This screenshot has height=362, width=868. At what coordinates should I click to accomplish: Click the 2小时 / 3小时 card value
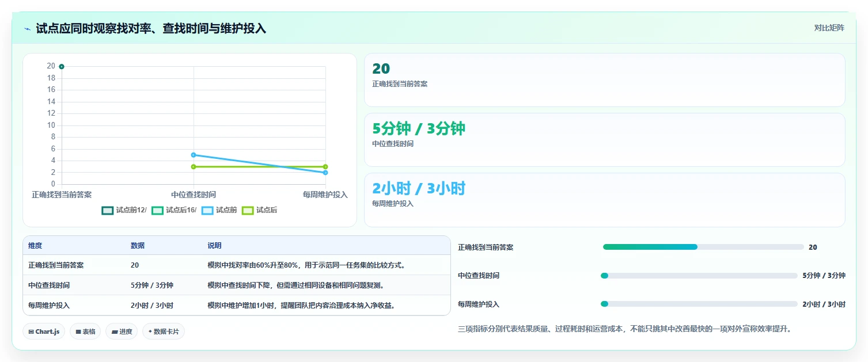point(419,188)
